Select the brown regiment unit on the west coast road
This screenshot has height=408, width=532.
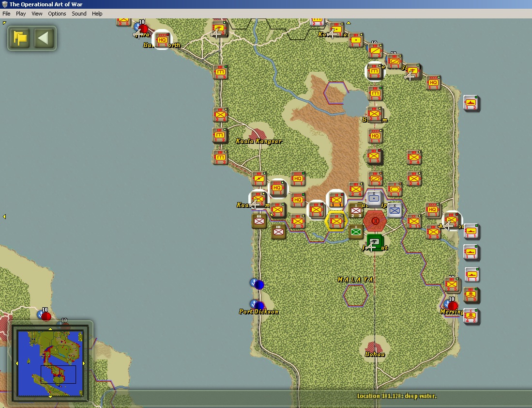[259, 221]
